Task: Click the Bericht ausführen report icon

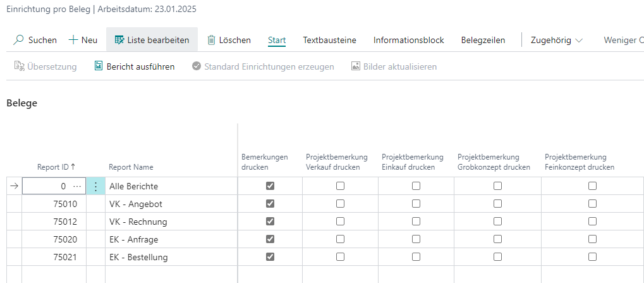Action: coord(99,66)
